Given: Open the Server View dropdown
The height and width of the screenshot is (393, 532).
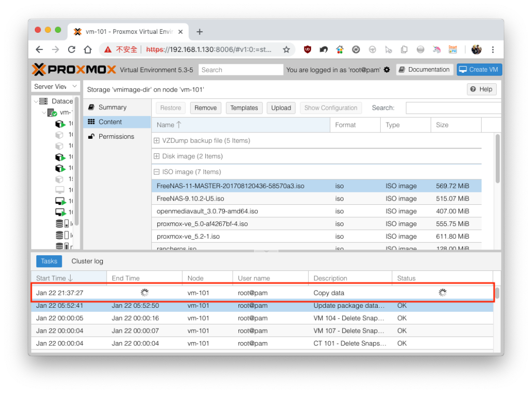Looking at the screenshot, I should pyautogui.click(x=56, y=86).
